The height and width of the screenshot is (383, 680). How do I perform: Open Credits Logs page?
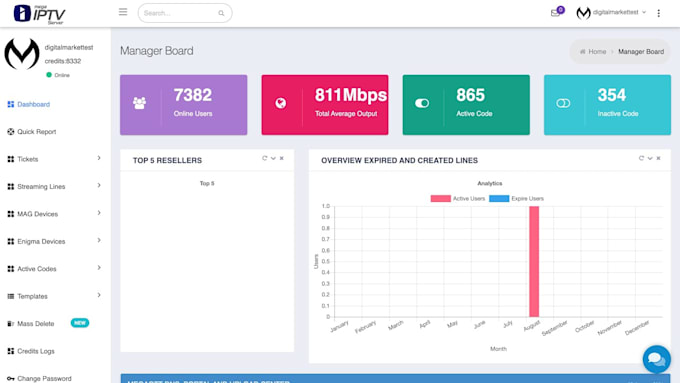point(36,351)
